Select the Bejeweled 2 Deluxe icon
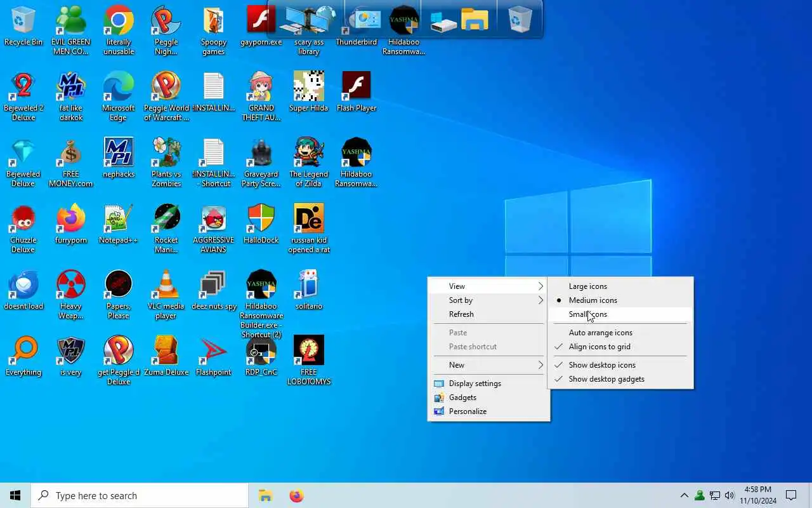Viewport: 812px width, 508px height. coord(23,97)
